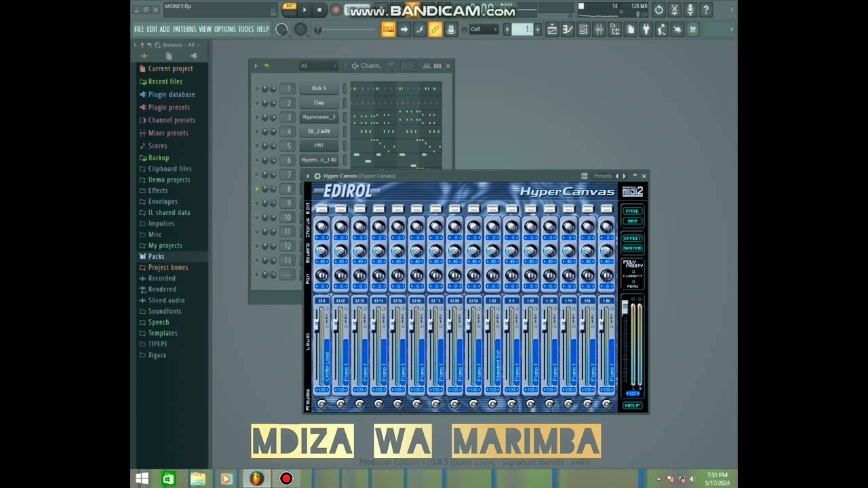Image resolution: width=868 pixels, height=488 pixels.
Task: Open Hyper Canvas plugin gear settings icon
Action: [317, 176]
